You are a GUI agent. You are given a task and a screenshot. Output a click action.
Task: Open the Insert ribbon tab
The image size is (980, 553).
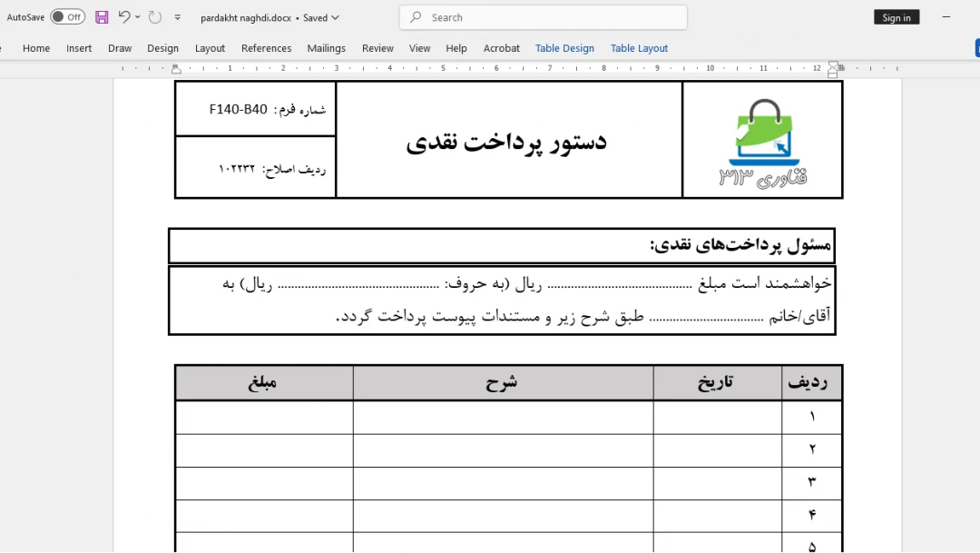79,48
